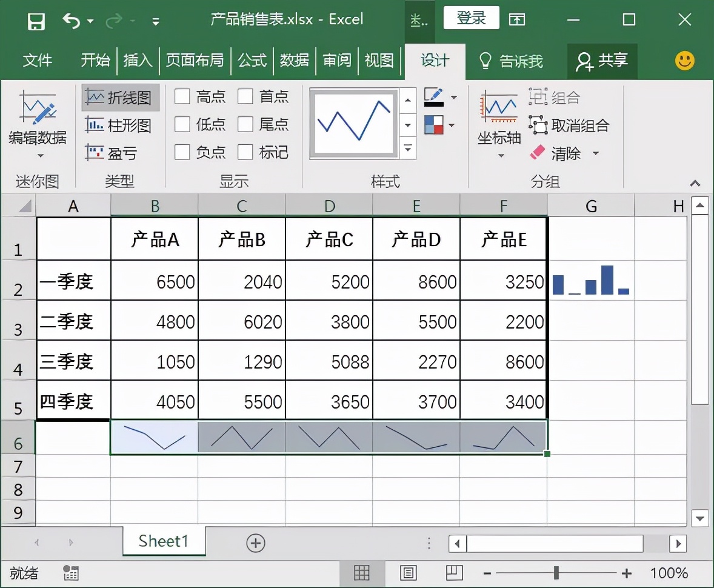
Task: Tick the 负点 checkbox
Action: [x=182, y=152]
